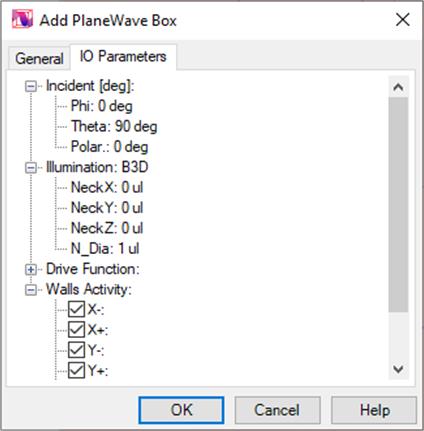Select the Phi: 0 deg item
The image size is (424, 431).
102,106
